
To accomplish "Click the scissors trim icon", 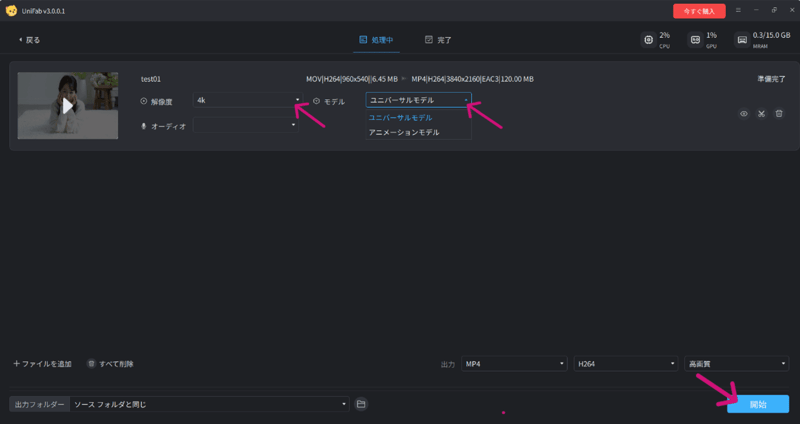I will coord(761,114).
